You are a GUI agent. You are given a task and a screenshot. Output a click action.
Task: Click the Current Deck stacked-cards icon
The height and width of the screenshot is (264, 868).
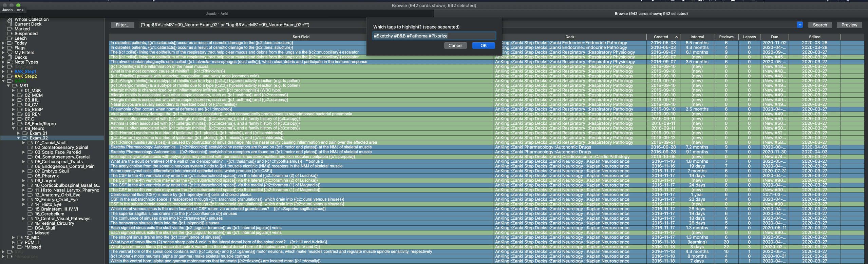[x=10, y=24]
